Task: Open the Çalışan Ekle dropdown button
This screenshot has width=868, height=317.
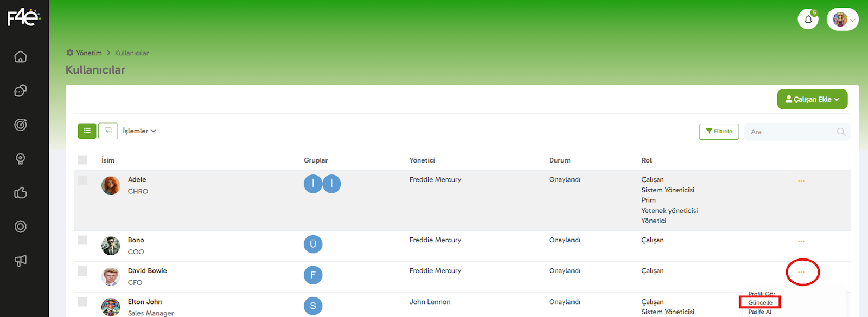Action: point(812,99)
